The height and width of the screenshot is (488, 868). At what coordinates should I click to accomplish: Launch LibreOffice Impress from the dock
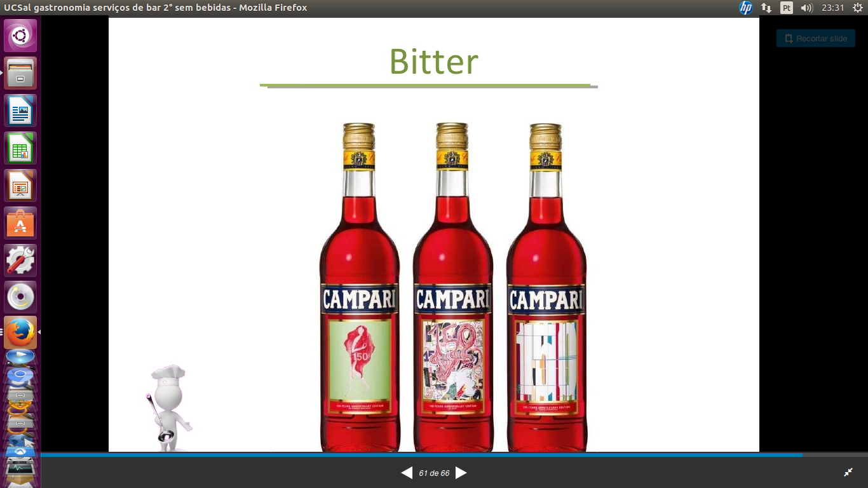click(20, 186)
